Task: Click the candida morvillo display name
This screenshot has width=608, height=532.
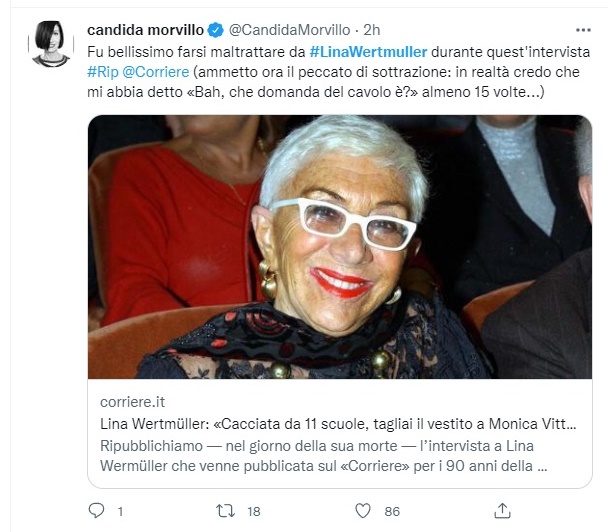Action: [x=145, y=30]
